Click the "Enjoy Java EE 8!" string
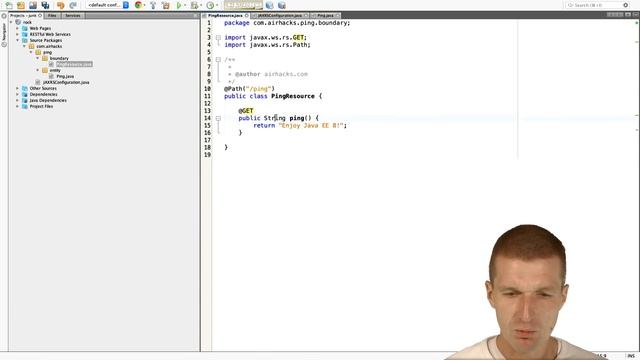 [311, 126]
